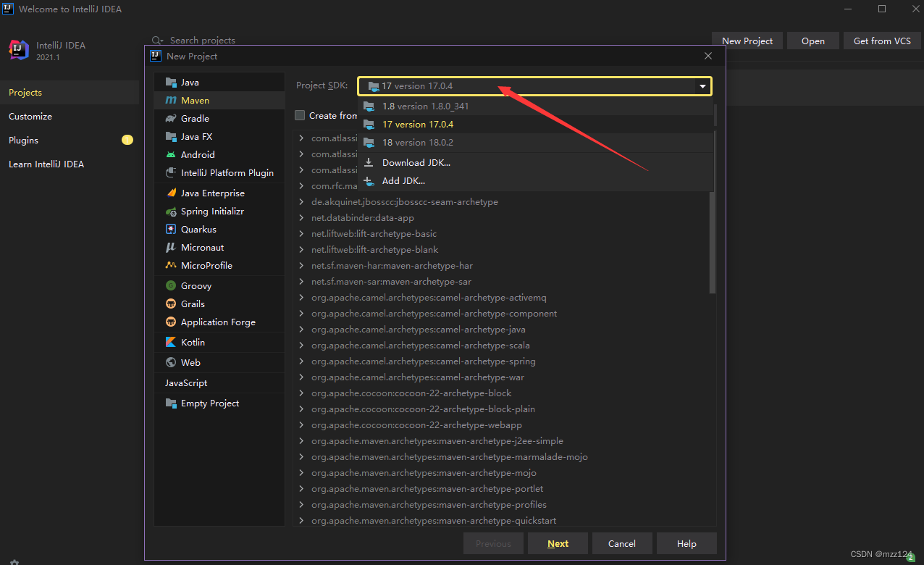The image size is (924, 565).
Task: Click the Groovy green icon
Action: point(171,285)
